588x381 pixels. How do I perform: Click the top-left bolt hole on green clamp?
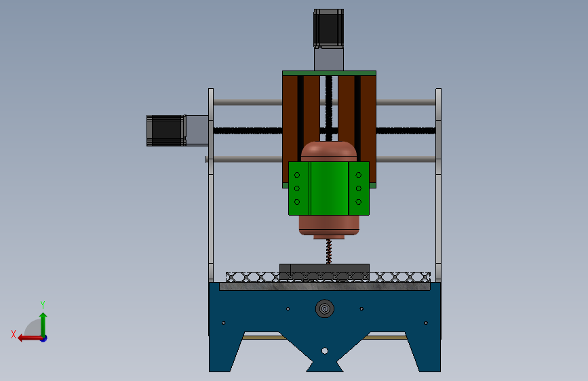coord(297,175)
